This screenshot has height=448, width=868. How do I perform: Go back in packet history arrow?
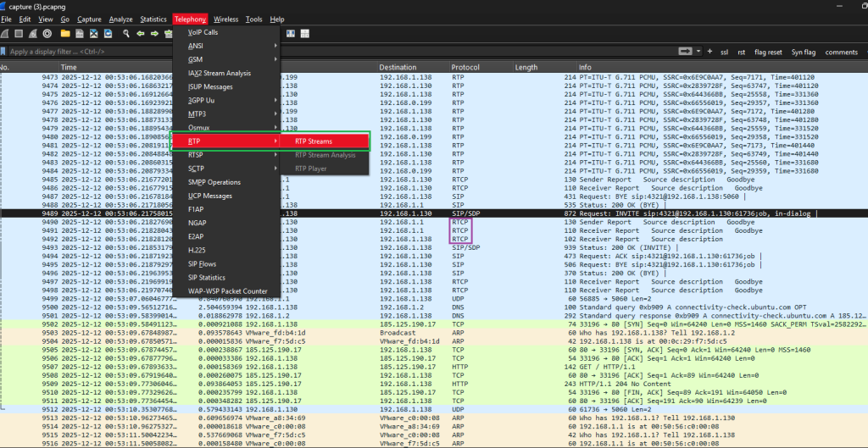click(141, 34)
